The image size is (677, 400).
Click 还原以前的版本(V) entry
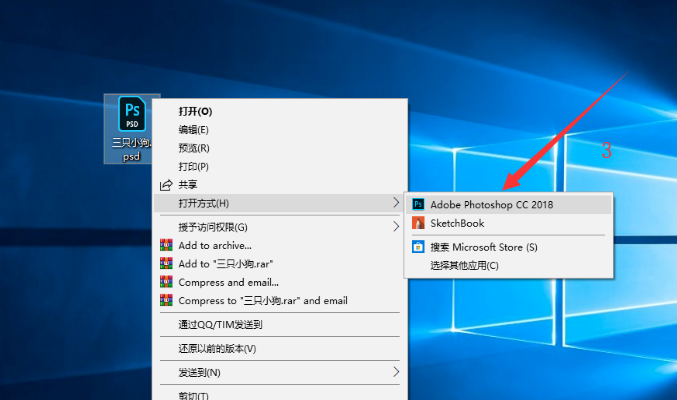pyautogui.click(x=217, y=349)
